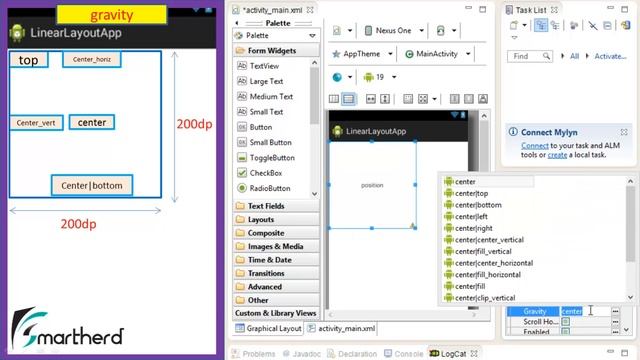Switch layout to vertical orientation icon
Screen dimensions: 640x360
[x=349, y=99]
